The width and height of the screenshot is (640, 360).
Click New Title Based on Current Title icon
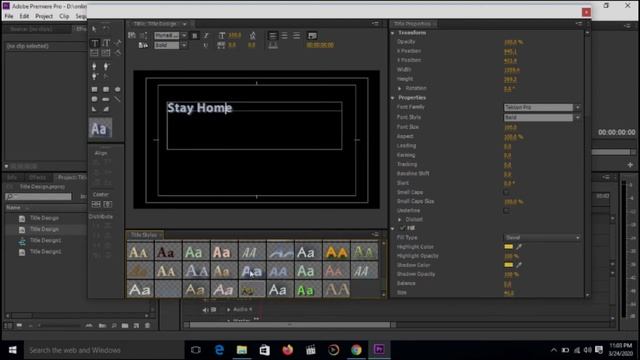tap(132, 36)
